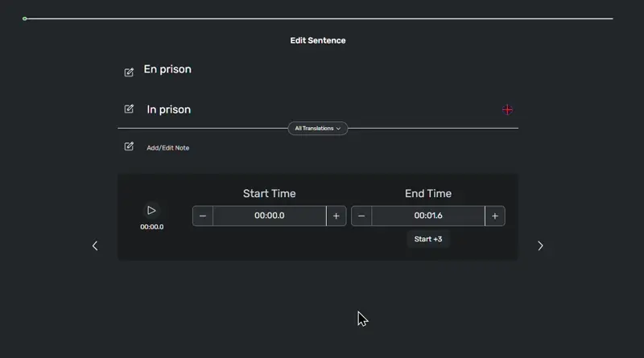Click the End Time value field
Viewport: 644px width, 358px height.
click(428, 216)
